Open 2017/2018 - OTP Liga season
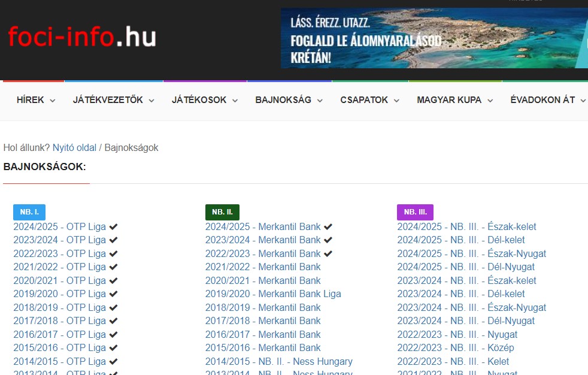The image size is (588, 375). pyautogui.click(x=60, y=321)
